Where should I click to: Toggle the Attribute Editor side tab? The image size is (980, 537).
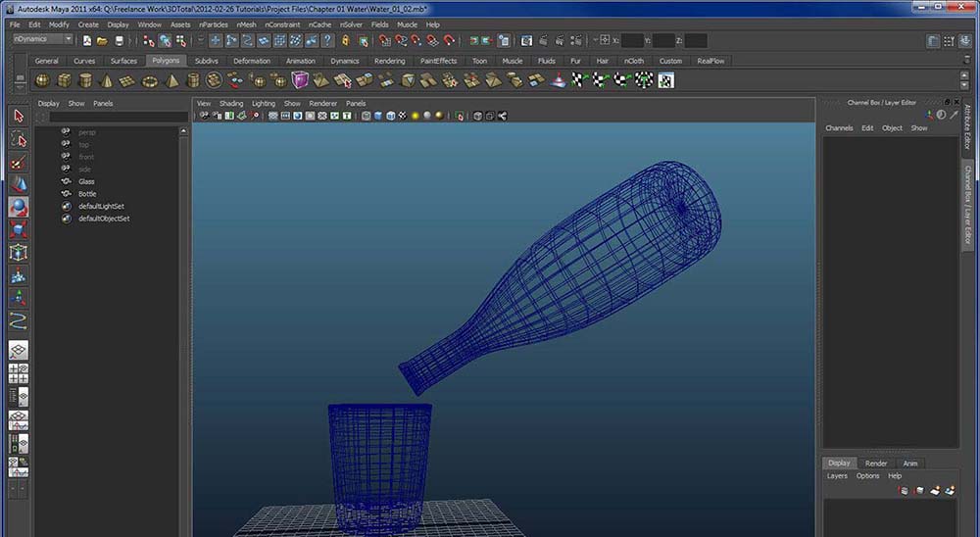coord(968,125)
